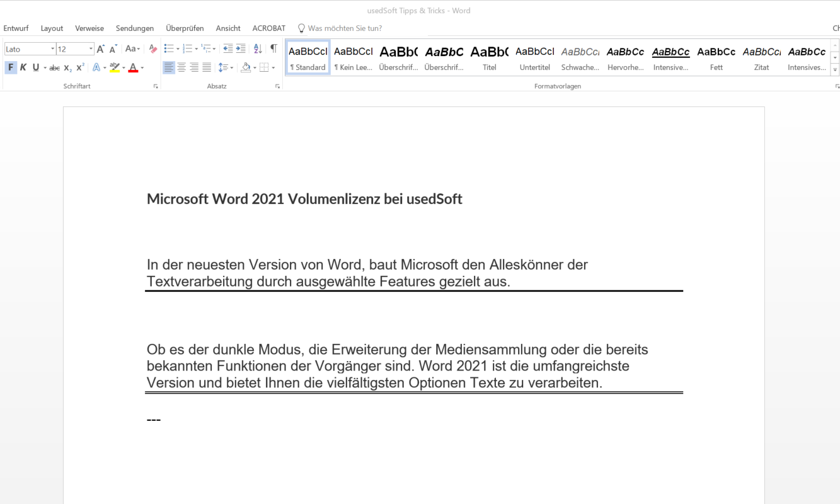Click the multilevel list icon
840x504 pixels.
tap(205, 49)
